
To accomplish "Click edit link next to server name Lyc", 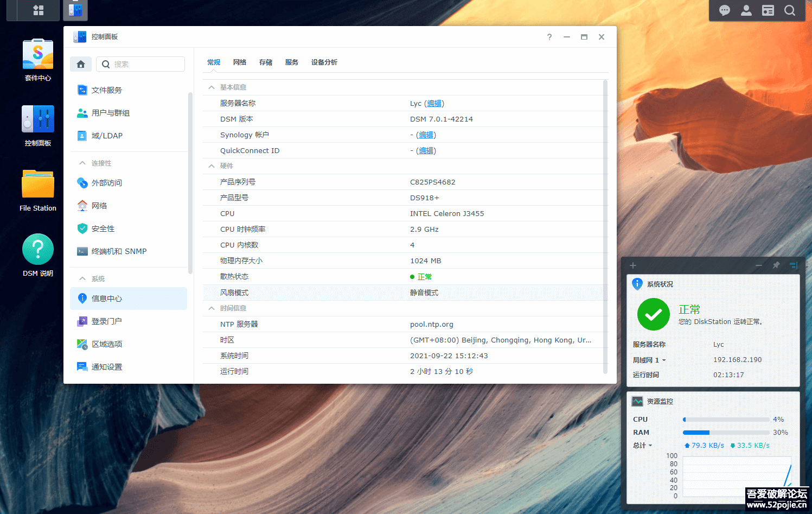I will tap(434, 104).
